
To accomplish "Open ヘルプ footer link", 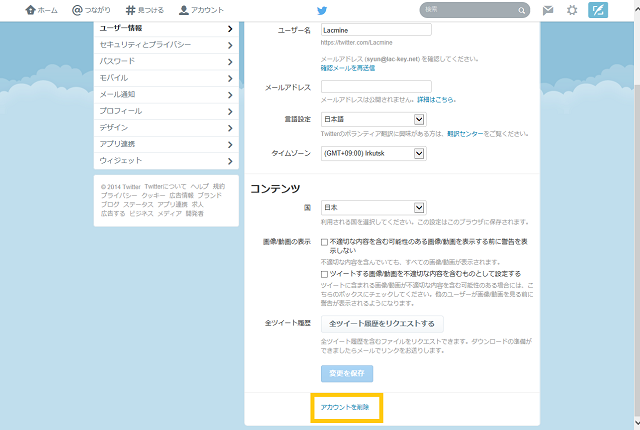I will [x=200, y=186].
